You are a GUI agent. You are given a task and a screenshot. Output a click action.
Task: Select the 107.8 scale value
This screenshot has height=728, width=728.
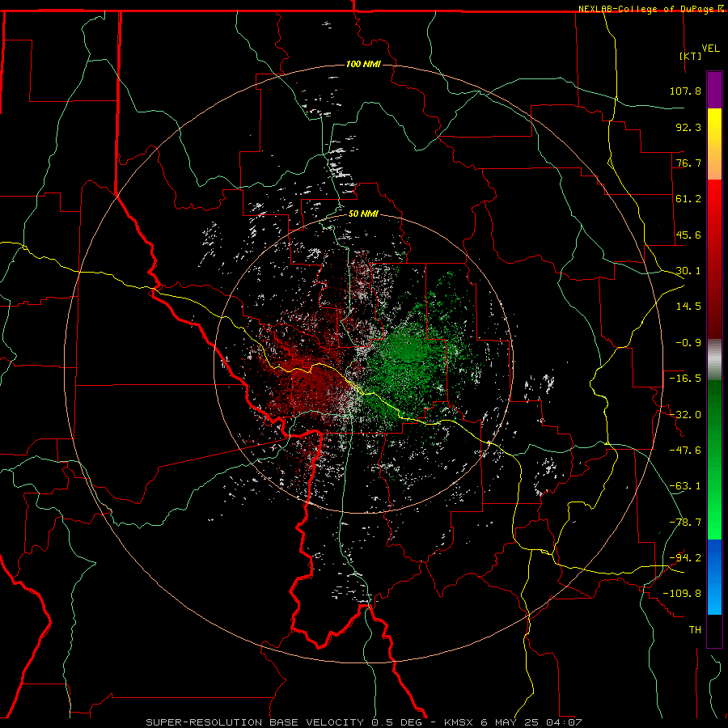click(x=685, y=91)
